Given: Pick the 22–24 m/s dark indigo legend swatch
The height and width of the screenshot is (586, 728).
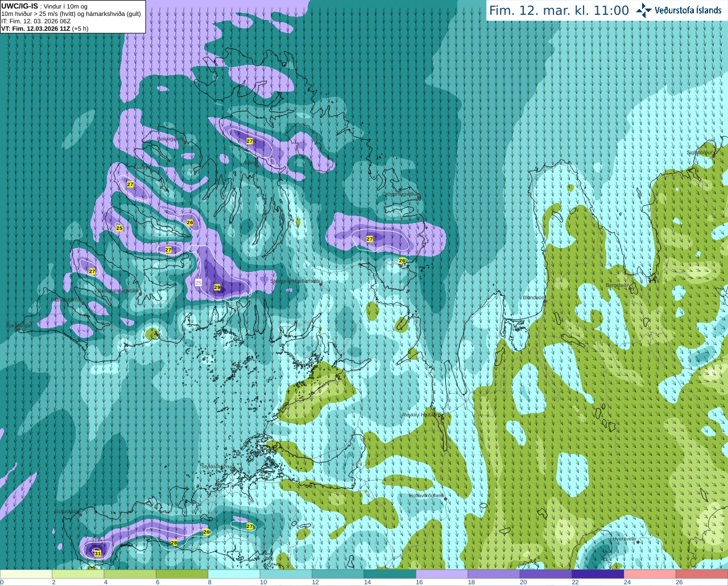Looking at the screenshot, I should point(598,574).
